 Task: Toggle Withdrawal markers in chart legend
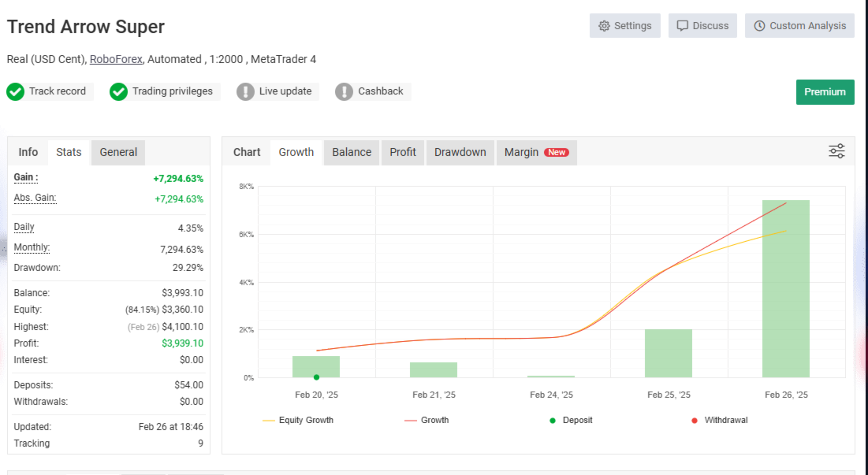tap(719, 421)
